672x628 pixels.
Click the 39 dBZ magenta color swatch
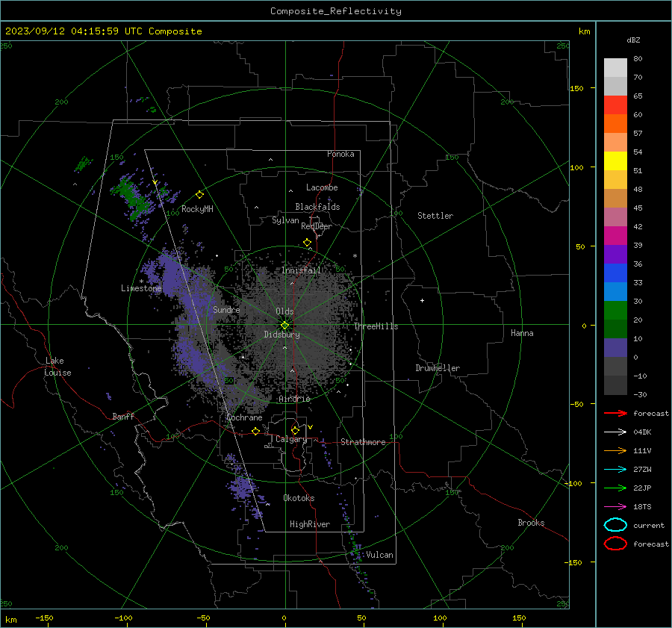[x=615, y=235]
